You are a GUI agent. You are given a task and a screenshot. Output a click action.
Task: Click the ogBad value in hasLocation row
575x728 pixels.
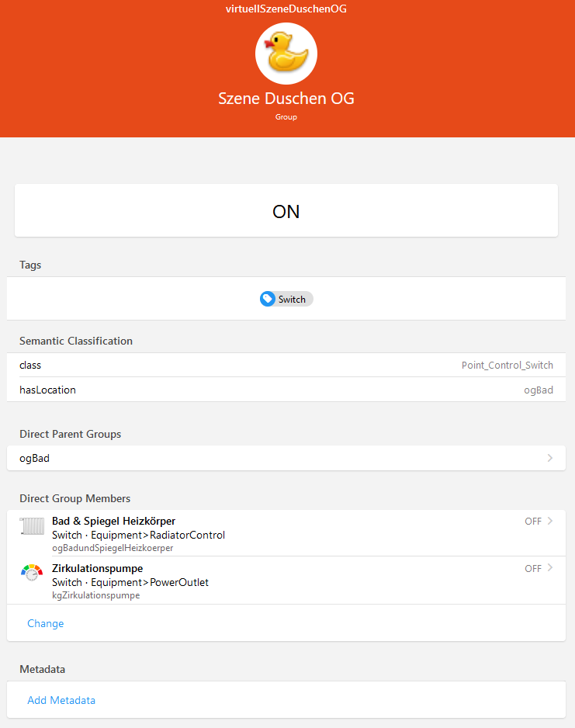pyautogui.click(x=539, y=390)
